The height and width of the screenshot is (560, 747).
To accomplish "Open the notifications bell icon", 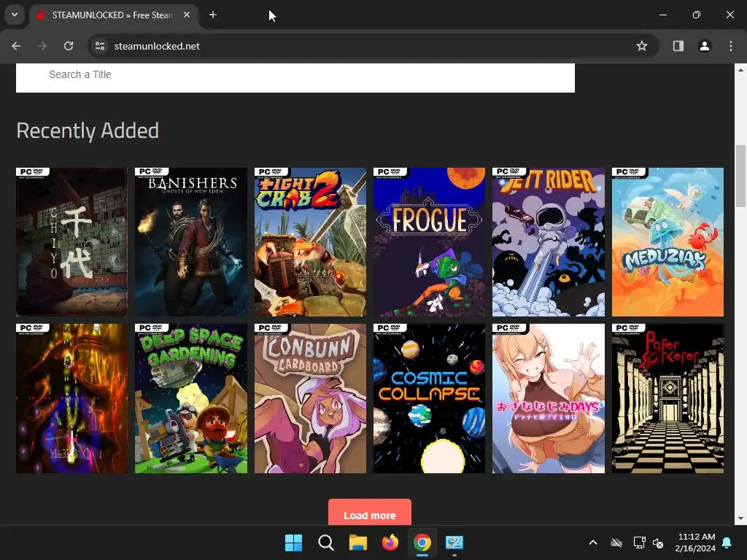I will (727, 542).
